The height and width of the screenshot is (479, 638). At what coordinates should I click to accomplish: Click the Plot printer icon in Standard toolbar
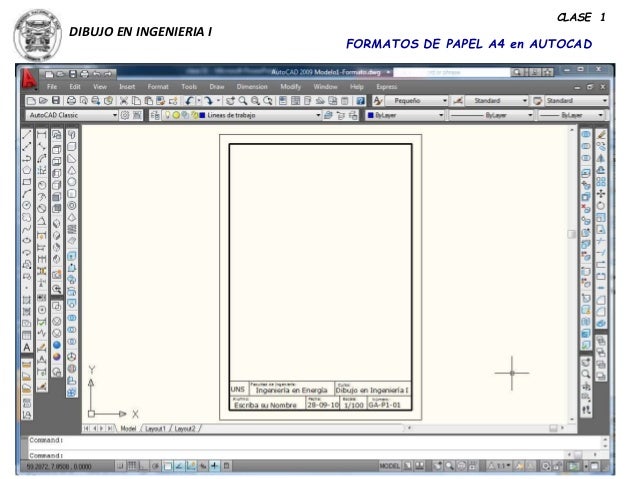[x=71, y=101]
